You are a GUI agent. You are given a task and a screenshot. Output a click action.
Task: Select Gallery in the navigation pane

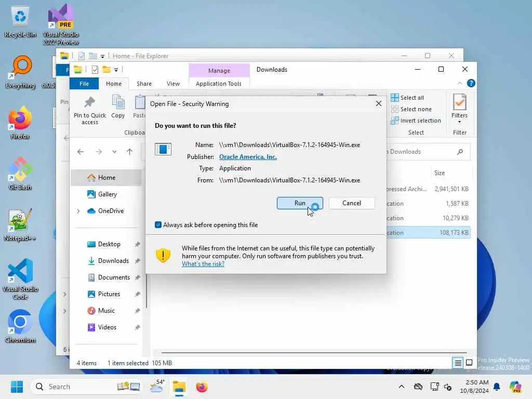(107, 194)
